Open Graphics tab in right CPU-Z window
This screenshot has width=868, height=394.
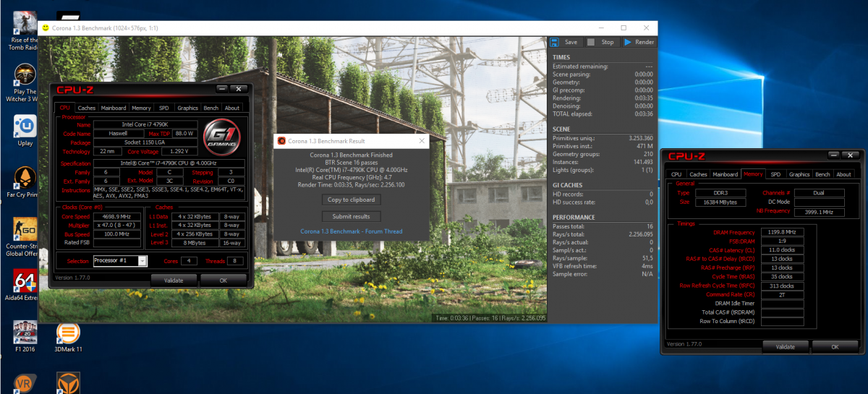[x=799, y=174]
